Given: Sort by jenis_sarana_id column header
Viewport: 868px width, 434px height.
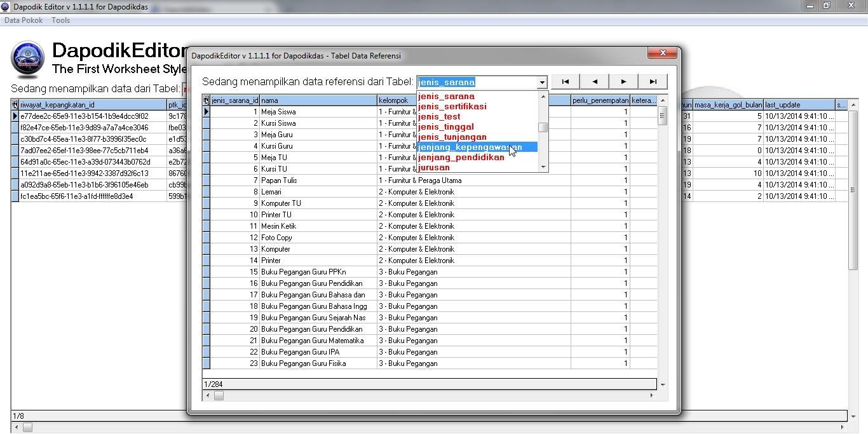Looking at the screenshot, I should 235,100.
